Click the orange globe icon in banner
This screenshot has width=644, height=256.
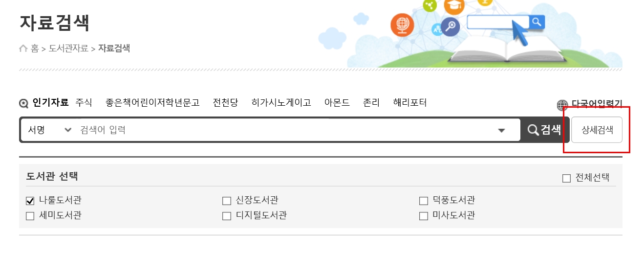402,24
